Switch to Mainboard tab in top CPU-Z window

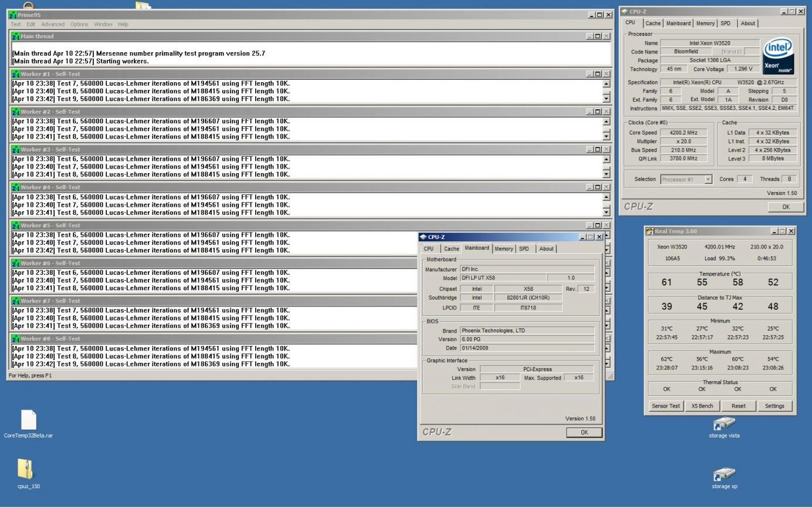click(678, 23)
